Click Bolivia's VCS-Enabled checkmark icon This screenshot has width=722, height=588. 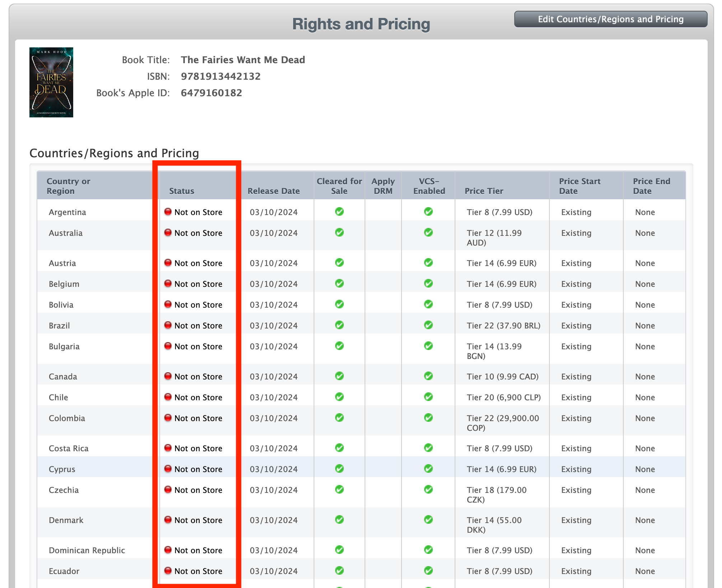pyautogui.click(x=428, y=304)
